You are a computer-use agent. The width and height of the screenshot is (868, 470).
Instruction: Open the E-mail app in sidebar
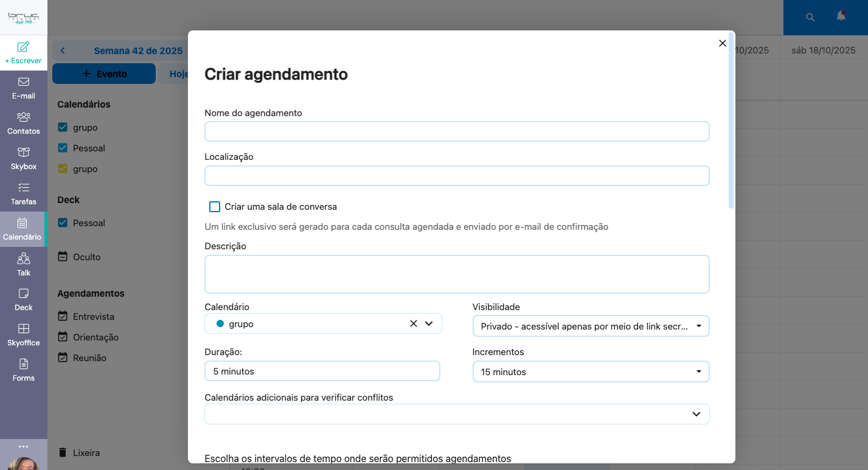[x=23, y=88]
